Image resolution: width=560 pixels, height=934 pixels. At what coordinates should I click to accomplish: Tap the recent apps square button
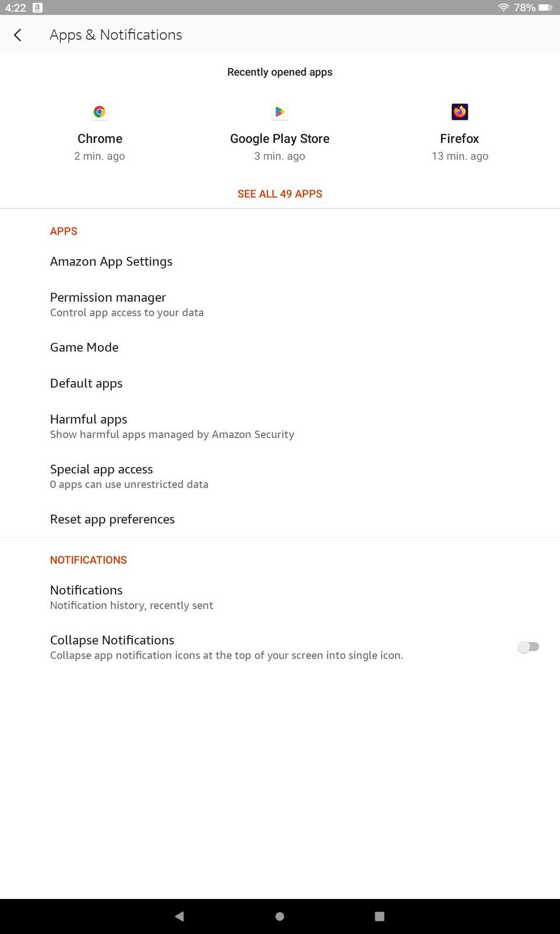[x=379, y=916]
